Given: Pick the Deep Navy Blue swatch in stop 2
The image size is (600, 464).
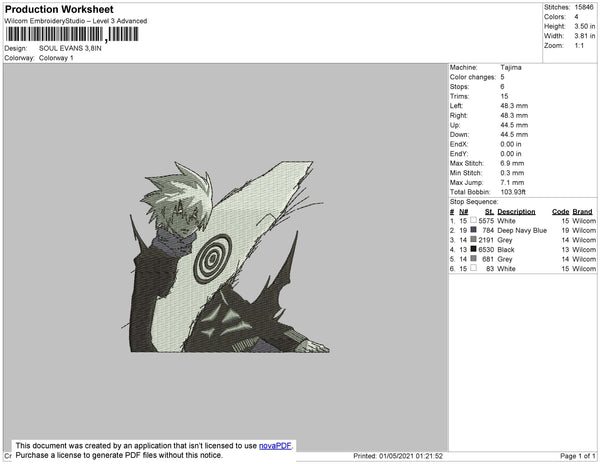Looking at the screenshot, I should tap(473, 230).
